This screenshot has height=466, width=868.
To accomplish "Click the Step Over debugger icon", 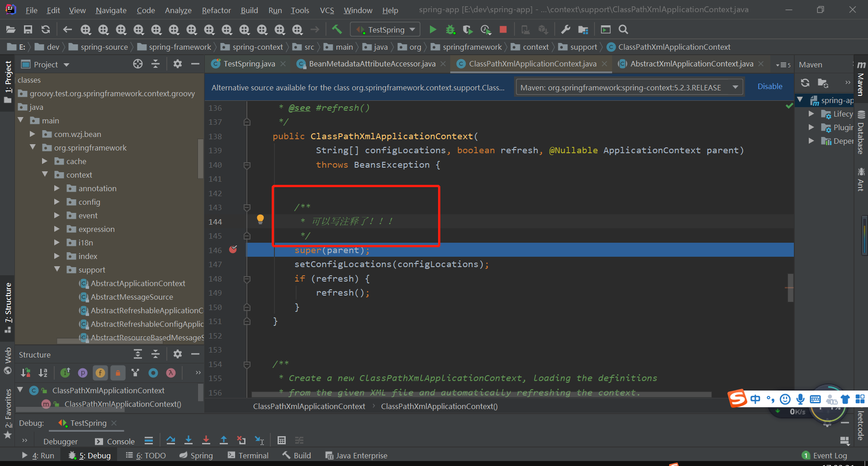I will pyautogui.click(x=170, y=440).
